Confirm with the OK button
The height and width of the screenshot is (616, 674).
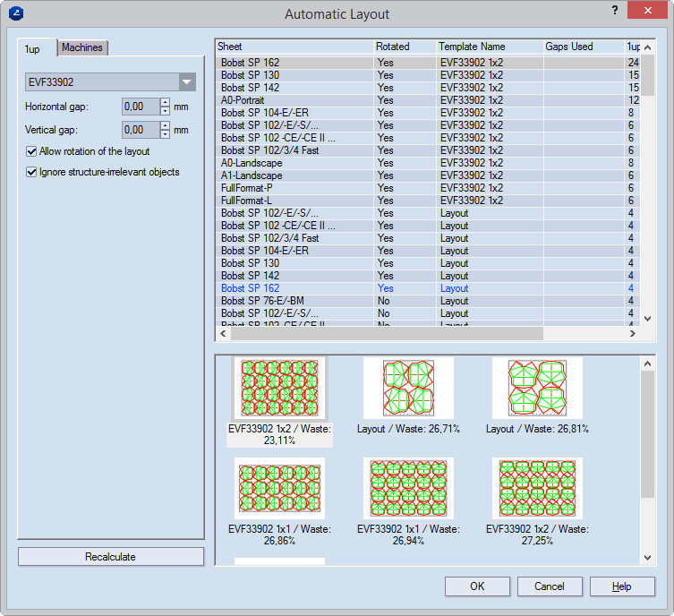click(477, 586)
